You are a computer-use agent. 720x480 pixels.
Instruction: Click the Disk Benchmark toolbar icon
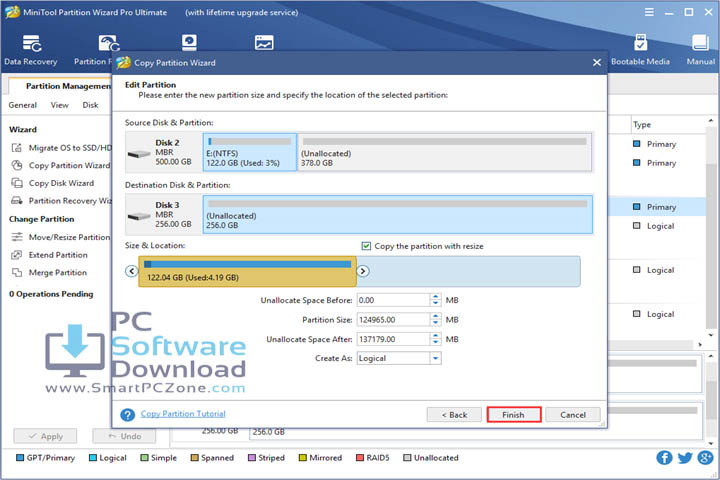(189, 43)
